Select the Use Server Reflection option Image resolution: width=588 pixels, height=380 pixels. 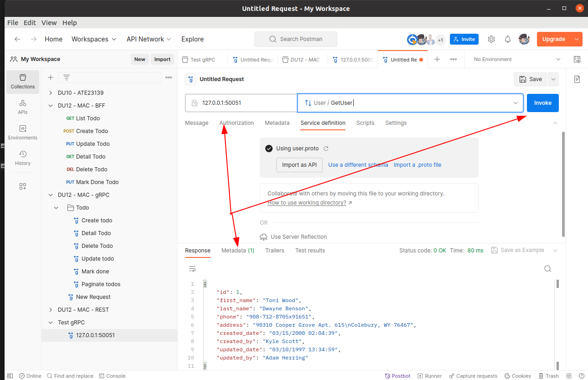click(294, 237)
